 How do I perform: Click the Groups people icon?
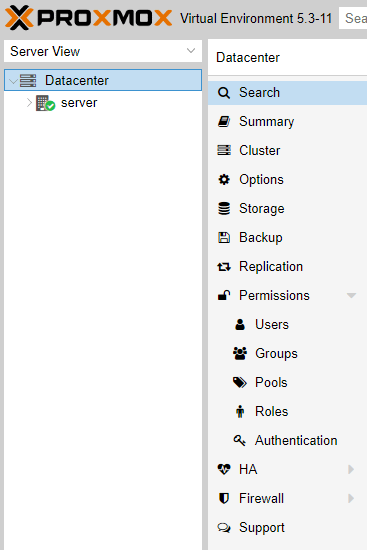coord(240,354)
